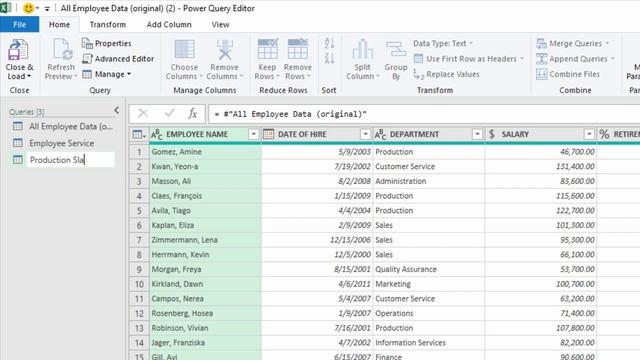The image size is (640, 360).
Task: Open Close & Load dropdown arrow
Action: (x=29, y=76)
